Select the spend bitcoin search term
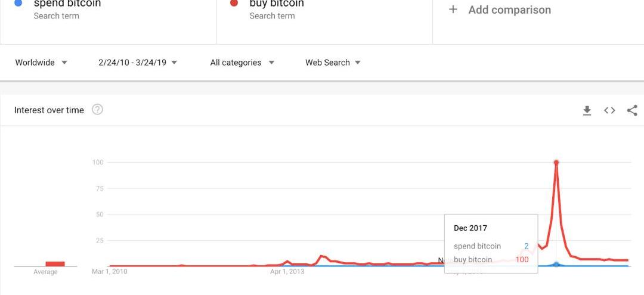 tap(67, 4)
